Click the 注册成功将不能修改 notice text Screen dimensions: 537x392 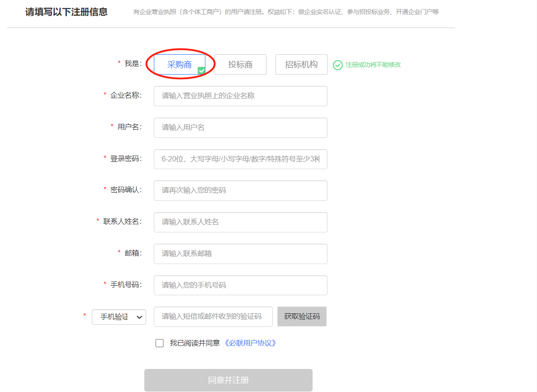click(x=373, y=65)
